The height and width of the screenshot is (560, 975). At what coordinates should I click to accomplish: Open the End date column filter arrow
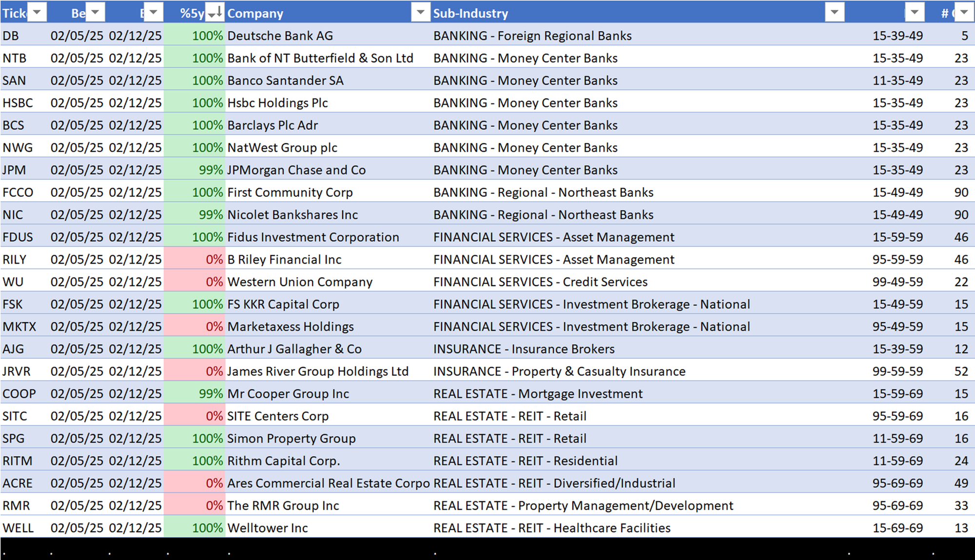[153, 13]
